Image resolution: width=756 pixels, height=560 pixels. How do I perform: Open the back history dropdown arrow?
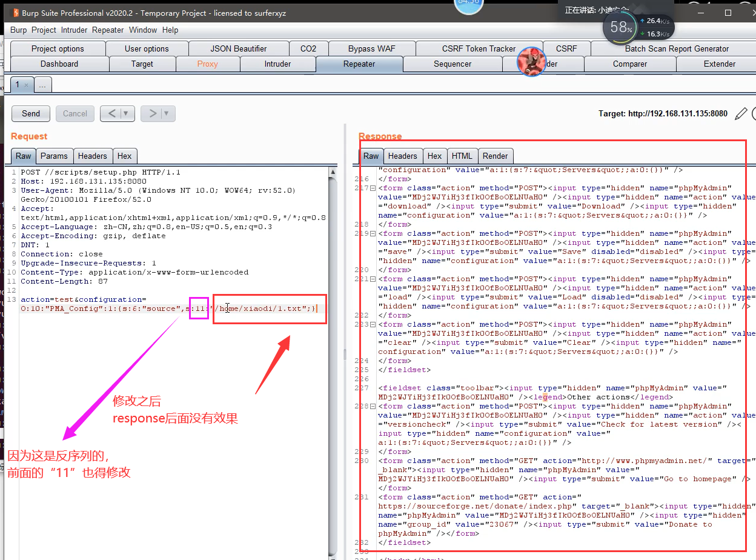click(126, 113)
